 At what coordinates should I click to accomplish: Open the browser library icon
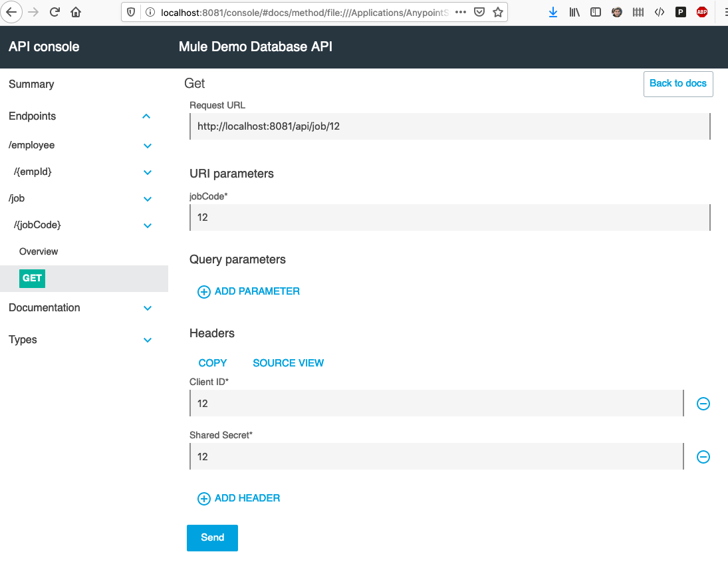(x=574, y=13)
